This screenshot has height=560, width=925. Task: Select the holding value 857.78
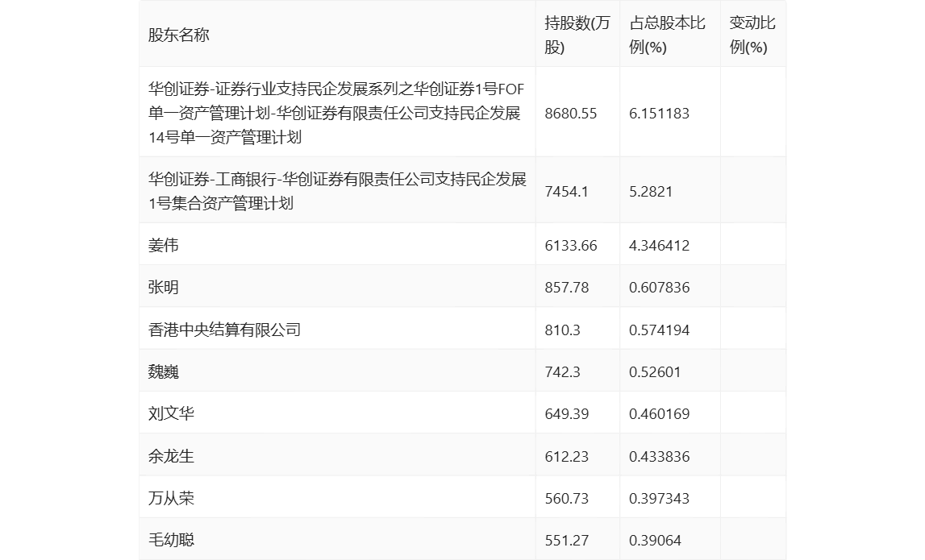pyautogui.click(x=566, y=288)
